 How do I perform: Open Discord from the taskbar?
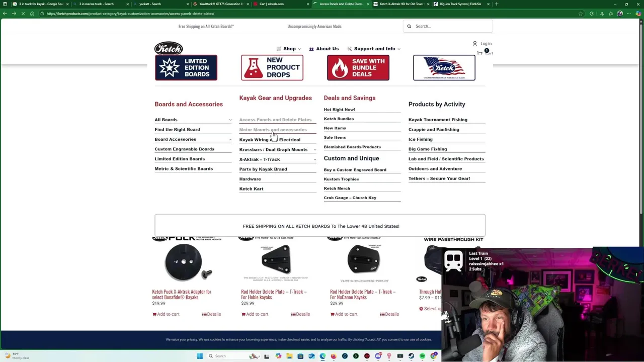(378, 356)
